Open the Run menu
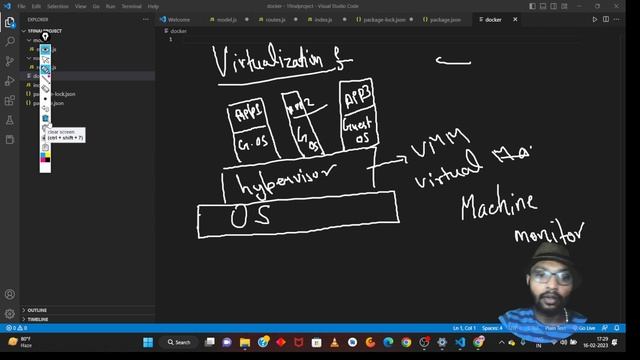Image resolution: width=640 pixels, height=360 pixels. tap(110, 6)
